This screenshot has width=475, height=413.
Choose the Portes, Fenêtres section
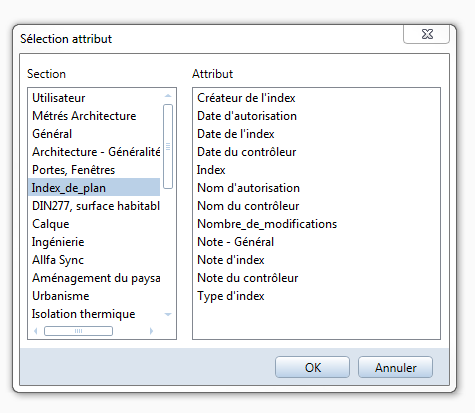(x=74, y=170)
